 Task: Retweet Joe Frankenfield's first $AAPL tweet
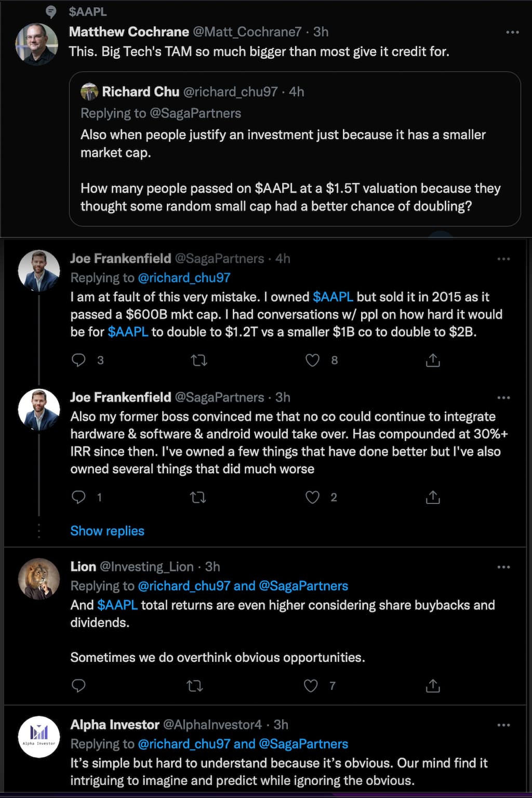[199, 360]
